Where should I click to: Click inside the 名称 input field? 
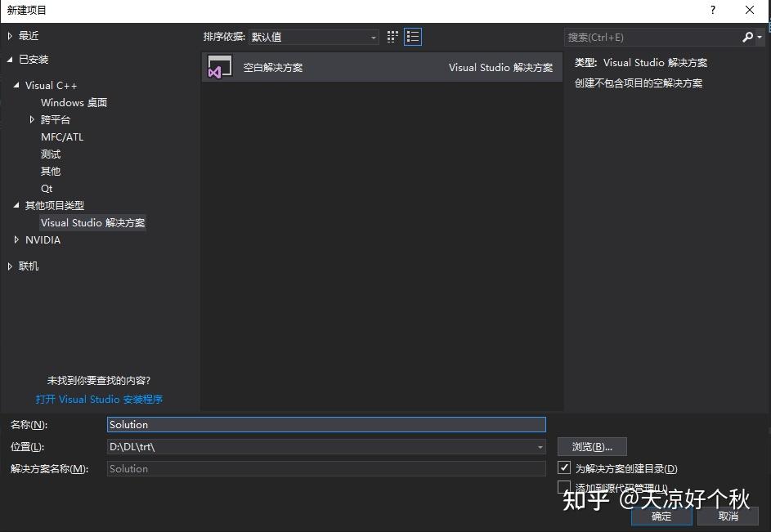327,424
